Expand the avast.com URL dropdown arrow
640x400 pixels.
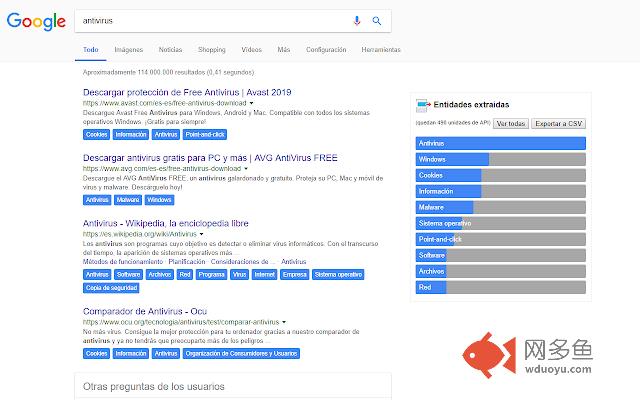[250, 103]
